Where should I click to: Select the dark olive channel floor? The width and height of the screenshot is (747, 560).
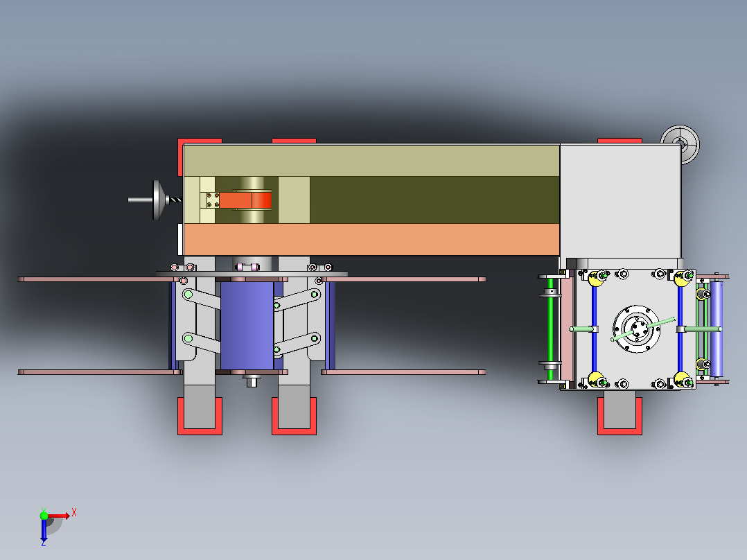434,200
